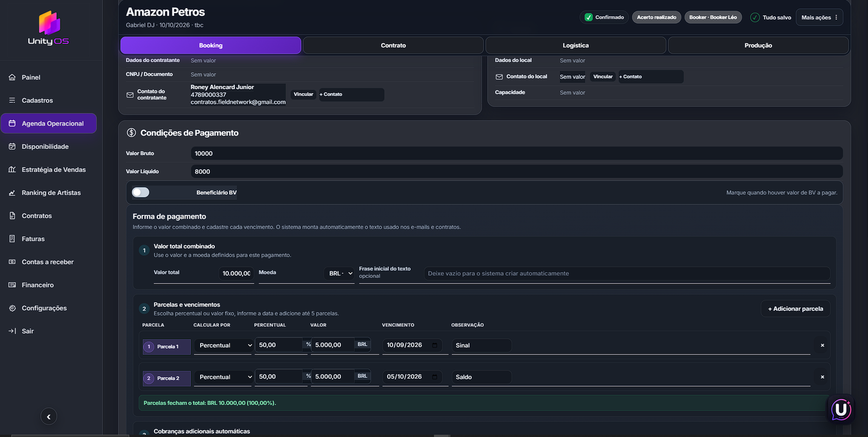This screenshot has height=437, width=868.
Task: Click the Valor Líquido field
Action: point(517,172)
